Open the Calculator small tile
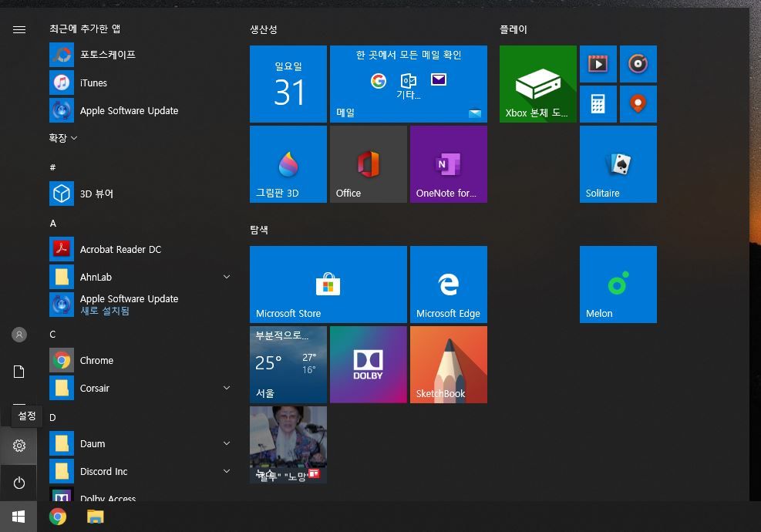This screenshot has width=761, height=532. [598, 104]
